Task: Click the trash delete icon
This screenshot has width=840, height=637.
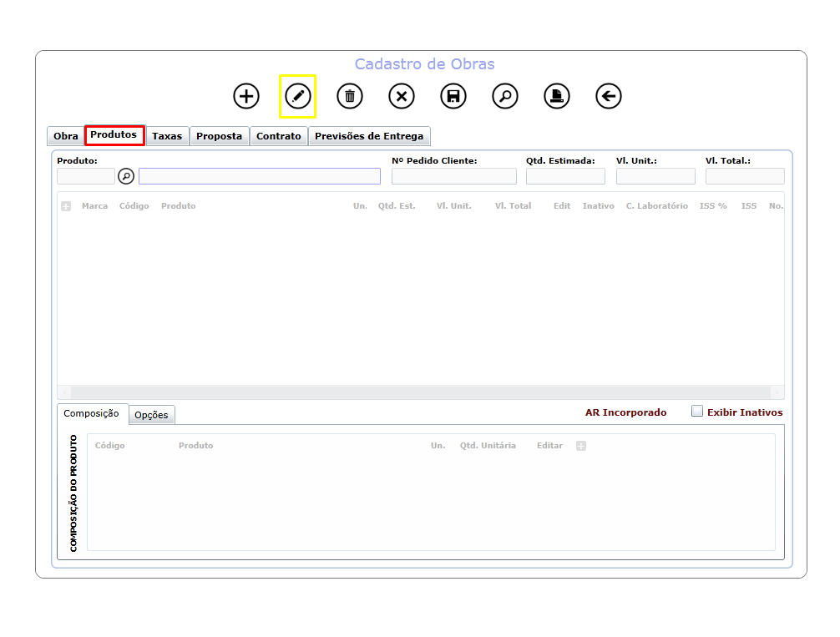Action: point(350,97)
